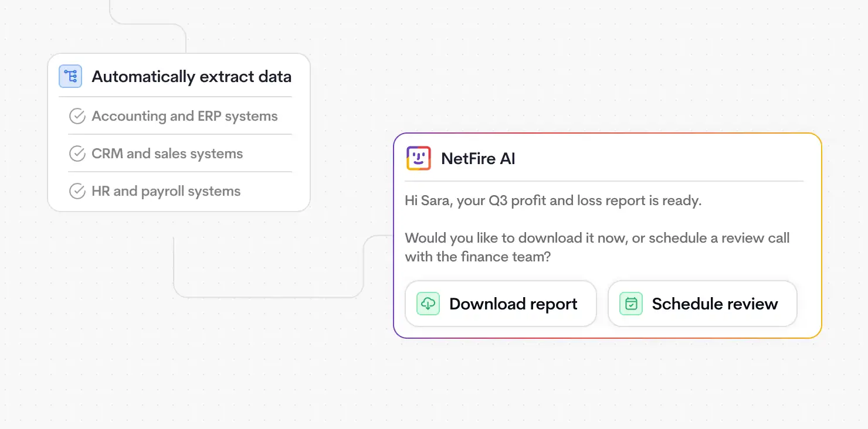Select the "Automatically extract data" heading
868x429 pixels.
pyautogui.click(x=191, y=77)
